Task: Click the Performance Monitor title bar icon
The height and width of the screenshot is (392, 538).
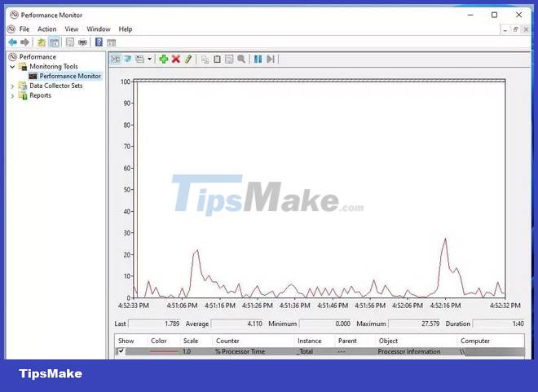Action: (x=14, y=15)
